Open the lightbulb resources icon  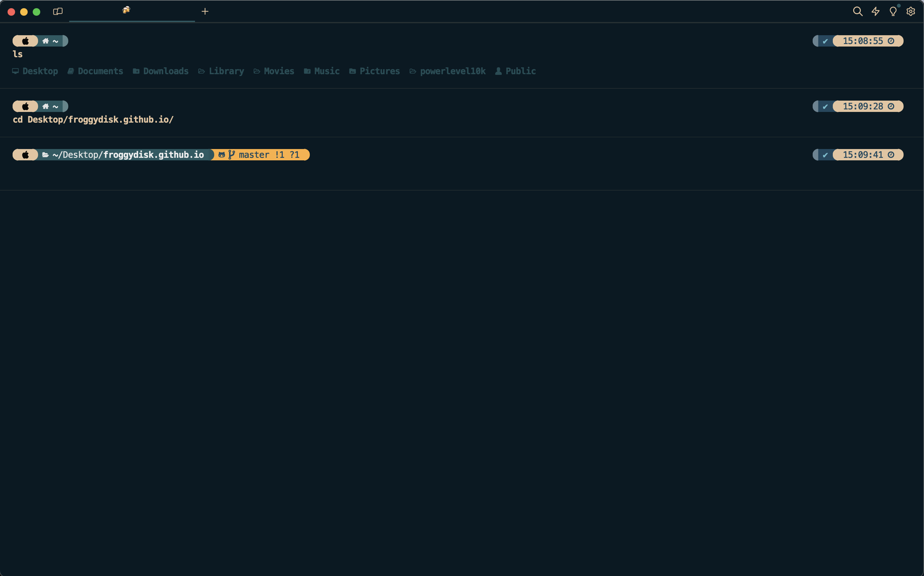(x=893, y=11)
